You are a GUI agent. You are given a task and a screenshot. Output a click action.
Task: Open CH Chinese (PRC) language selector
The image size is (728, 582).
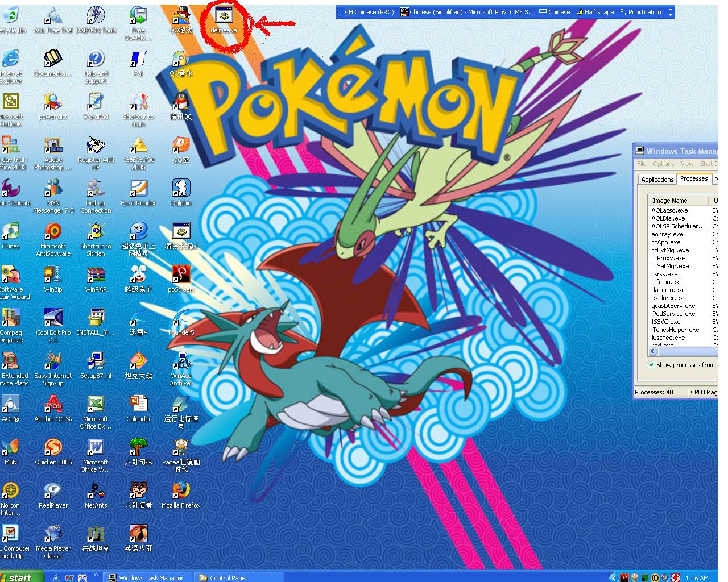tap(369, 12)
